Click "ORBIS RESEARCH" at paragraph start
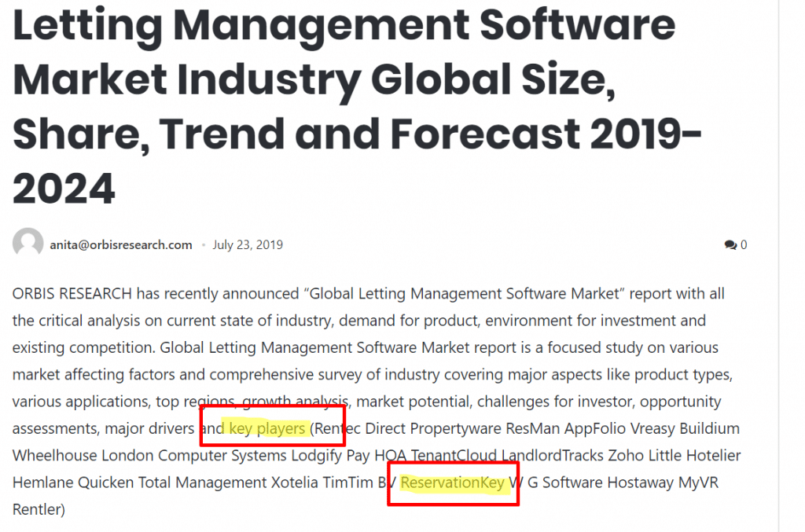 (72, 294)
